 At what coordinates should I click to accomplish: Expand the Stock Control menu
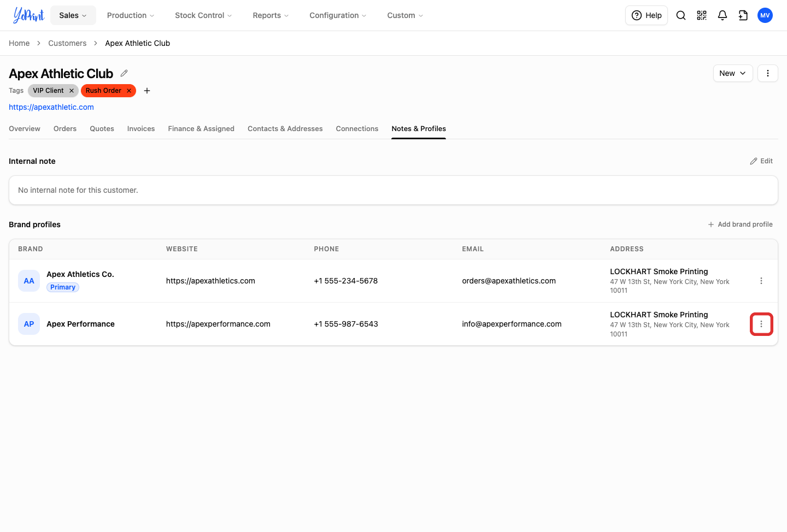point(203,15)
